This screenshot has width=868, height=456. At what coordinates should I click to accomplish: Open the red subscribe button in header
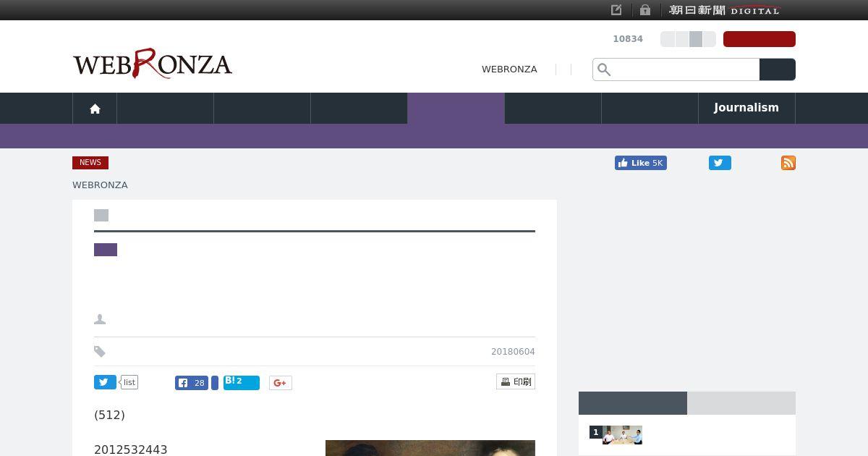[759, 39]
